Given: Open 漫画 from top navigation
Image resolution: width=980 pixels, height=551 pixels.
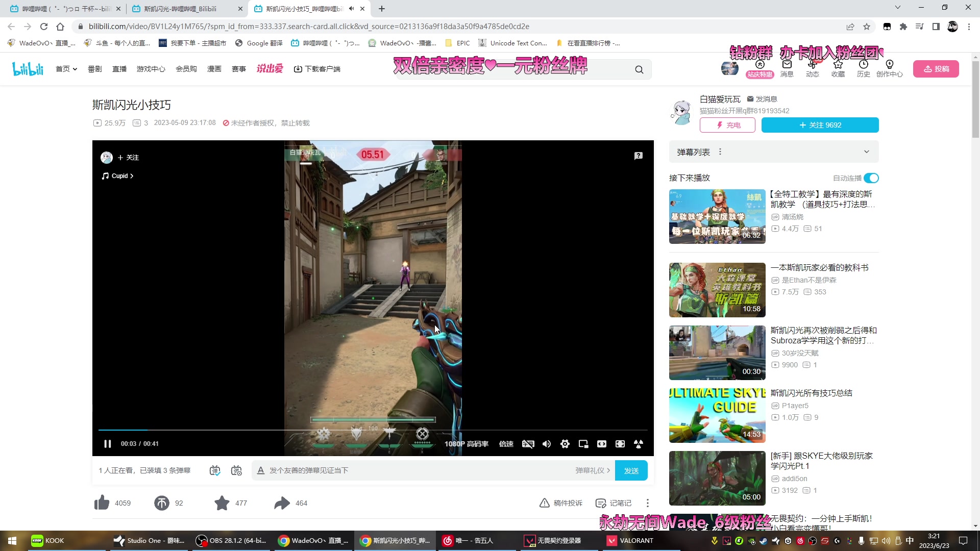Looking at the screenshot, I should (x=214, y=69).
